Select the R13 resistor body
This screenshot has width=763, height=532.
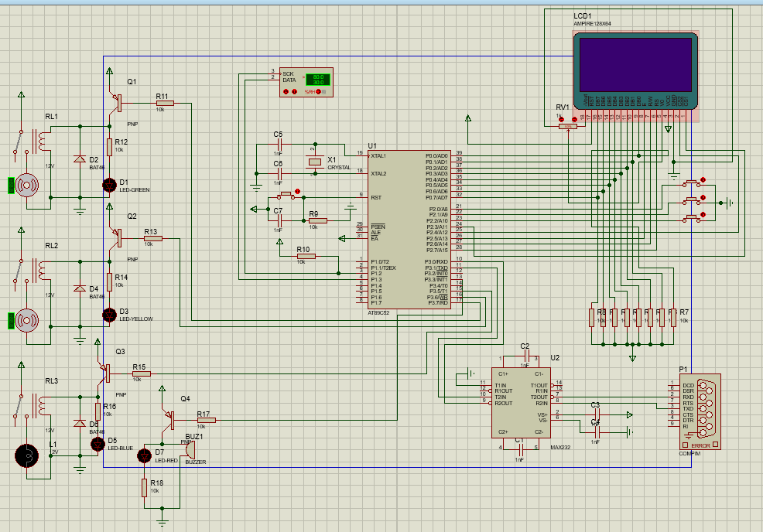point(152,238)
